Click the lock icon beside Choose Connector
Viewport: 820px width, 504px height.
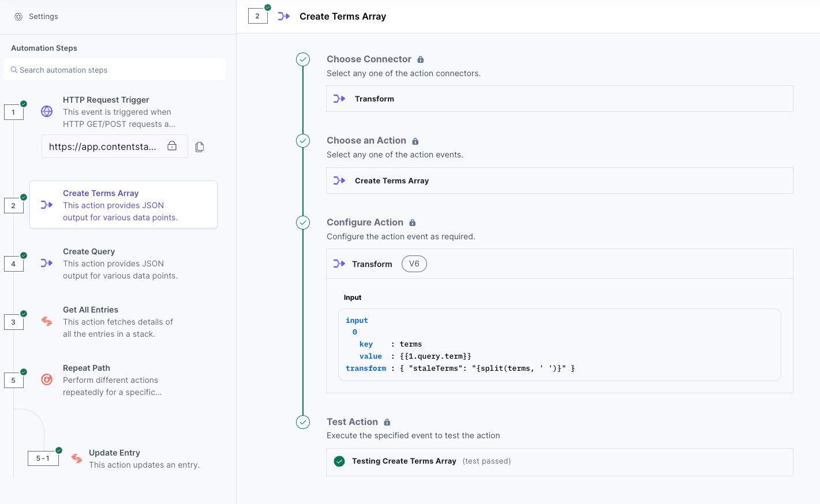click(421, 59)
